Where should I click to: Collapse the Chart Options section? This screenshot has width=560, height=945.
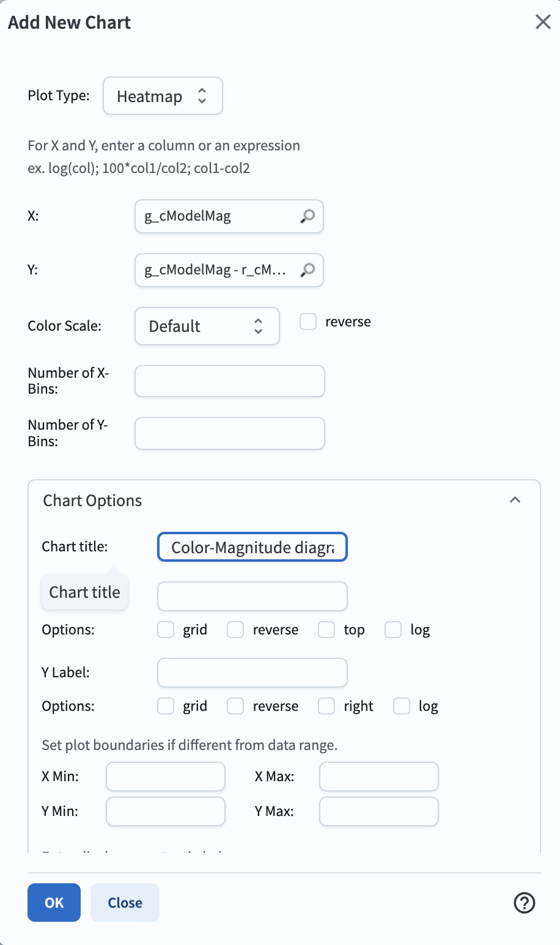click(x=515, y=500)
